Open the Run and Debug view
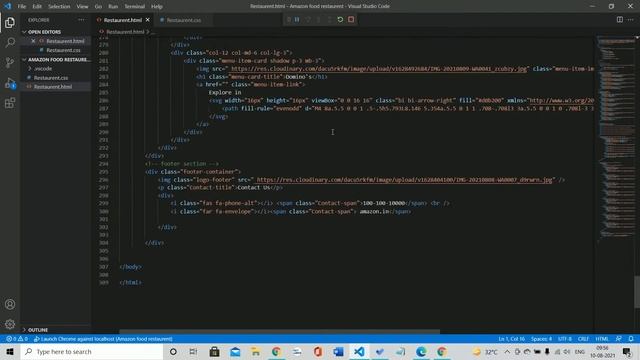640x360 pixels. click(10, 83)
